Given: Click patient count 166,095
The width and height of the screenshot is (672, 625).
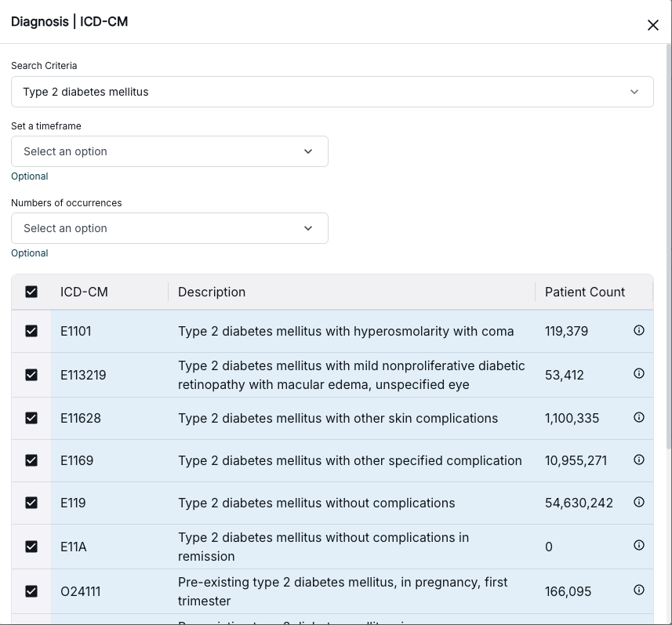Looking at the screenshot, I should click(x=568, y=591).
